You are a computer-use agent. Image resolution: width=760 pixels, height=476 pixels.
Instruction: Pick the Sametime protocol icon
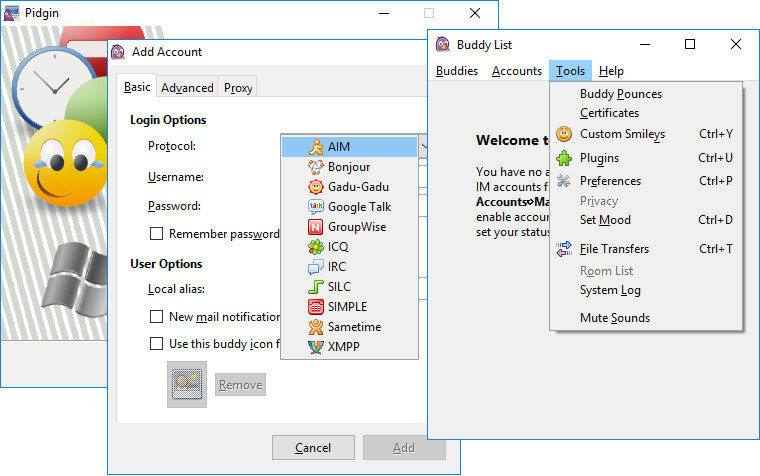point(316,327)
